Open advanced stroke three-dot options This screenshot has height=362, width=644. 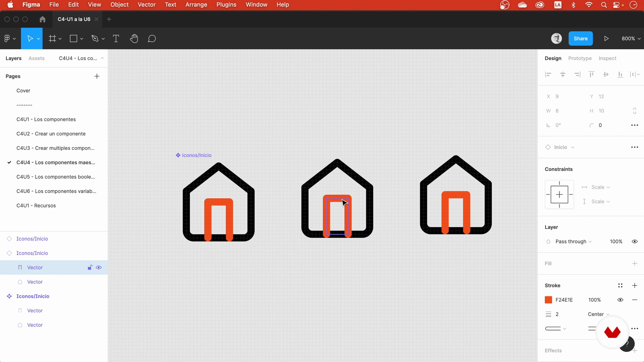(635, 328)
